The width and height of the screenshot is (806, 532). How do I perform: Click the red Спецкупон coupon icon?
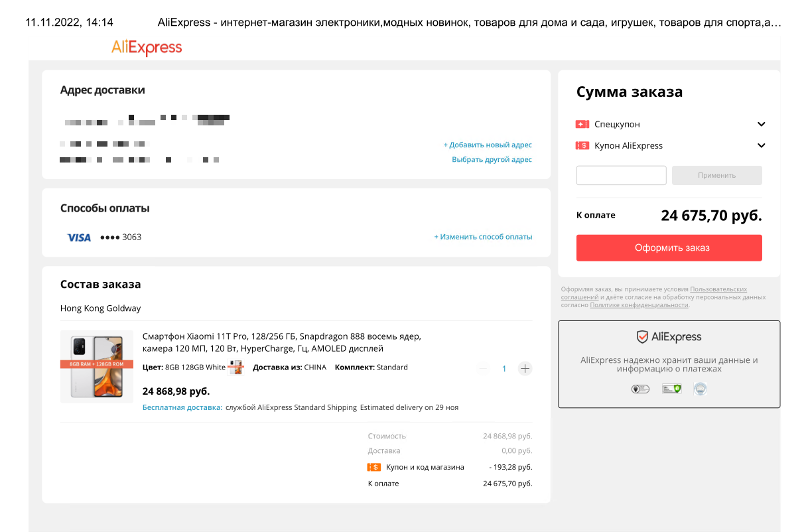coord(582,124)
